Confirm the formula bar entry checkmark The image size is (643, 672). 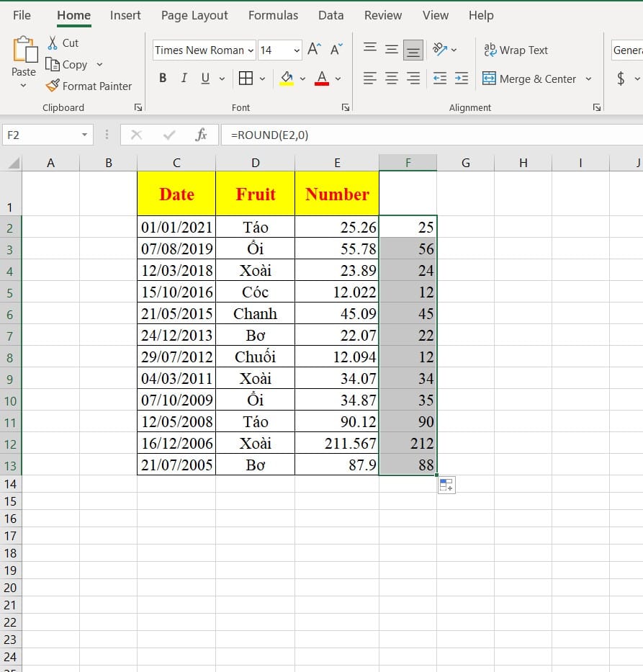(169, 135)
